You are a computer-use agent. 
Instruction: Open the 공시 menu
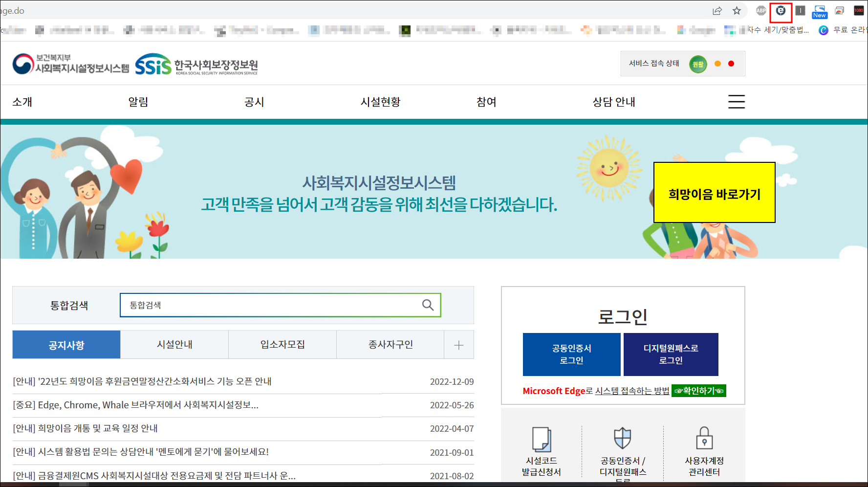[x=254, y=102]
